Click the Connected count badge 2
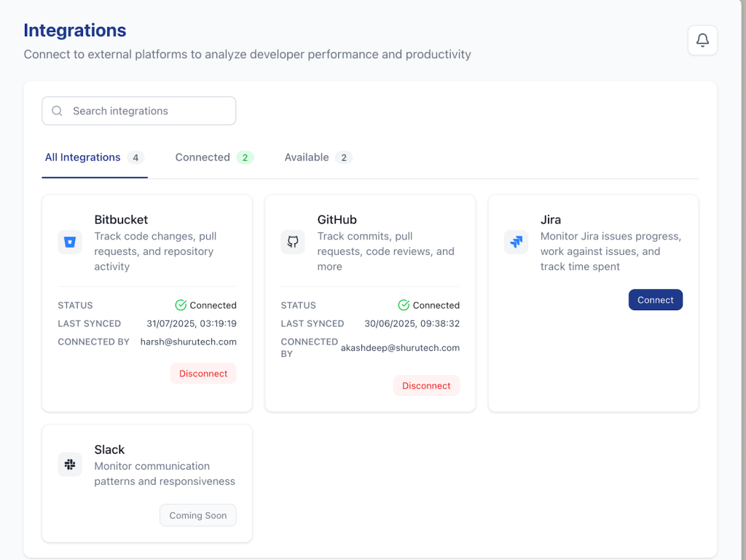The width and height of the screenshot is (746, 560). point(245,158)
